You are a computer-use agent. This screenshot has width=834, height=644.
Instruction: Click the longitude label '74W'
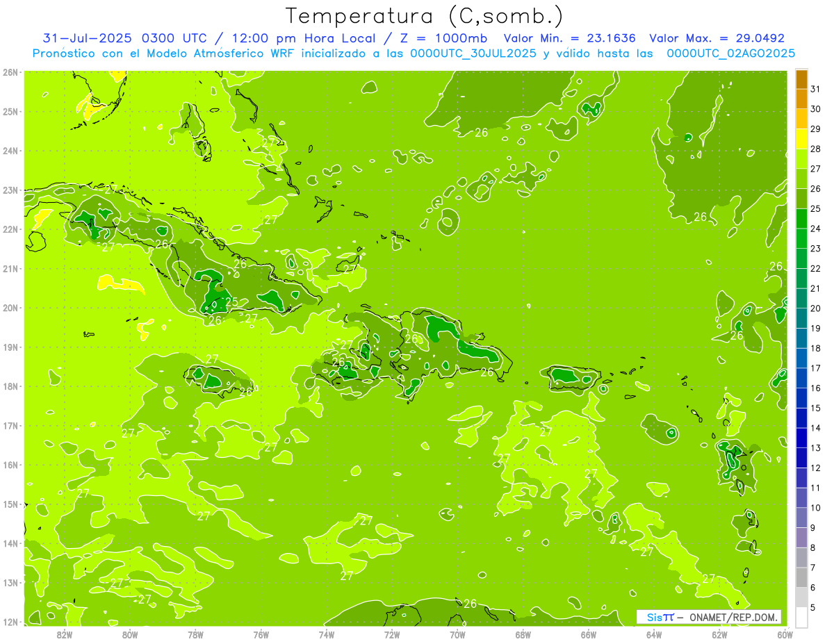pyautogui.click(x=327, y=634)
